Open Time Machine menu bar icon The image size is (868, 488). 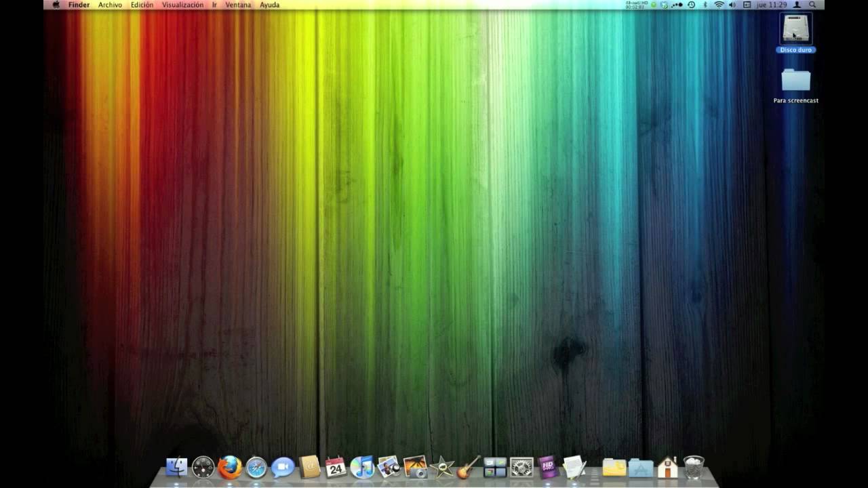[691, 5]
